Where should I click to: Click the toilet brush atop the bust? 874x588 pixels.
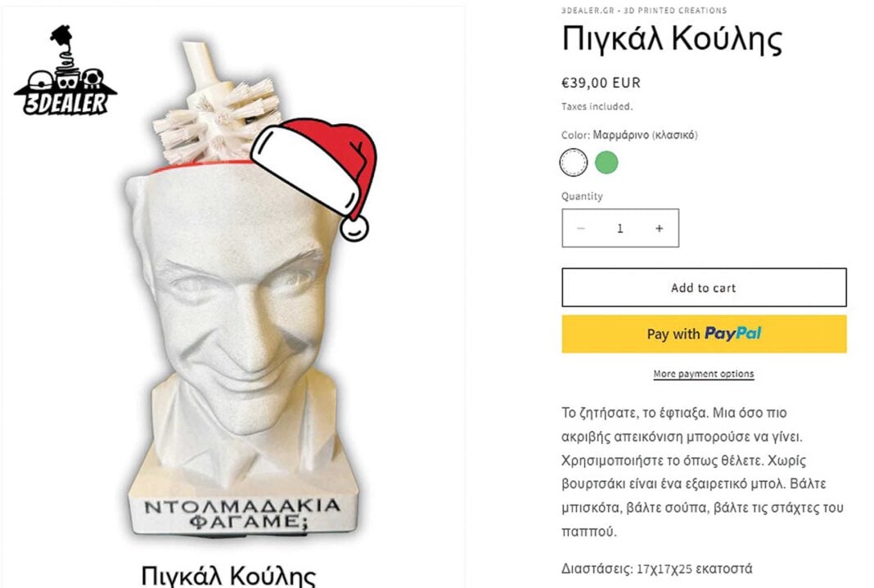(x=216, y=109)
